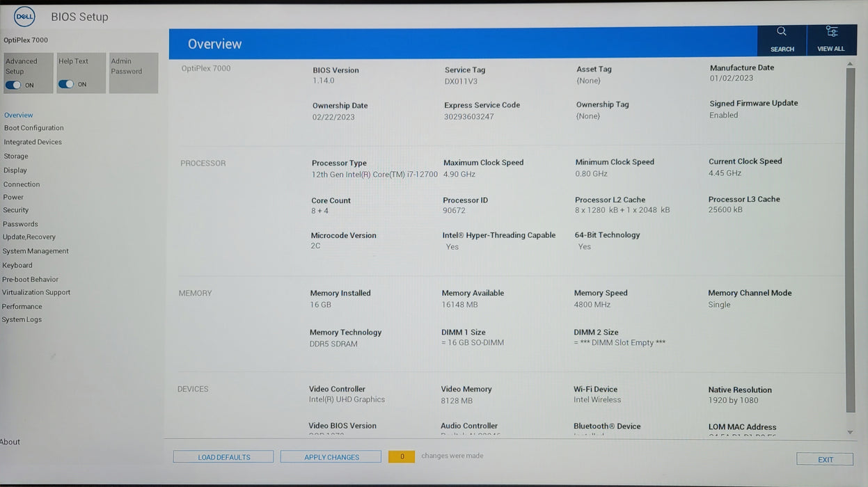Click Video Memory 8128 MB

coord(457,401)
